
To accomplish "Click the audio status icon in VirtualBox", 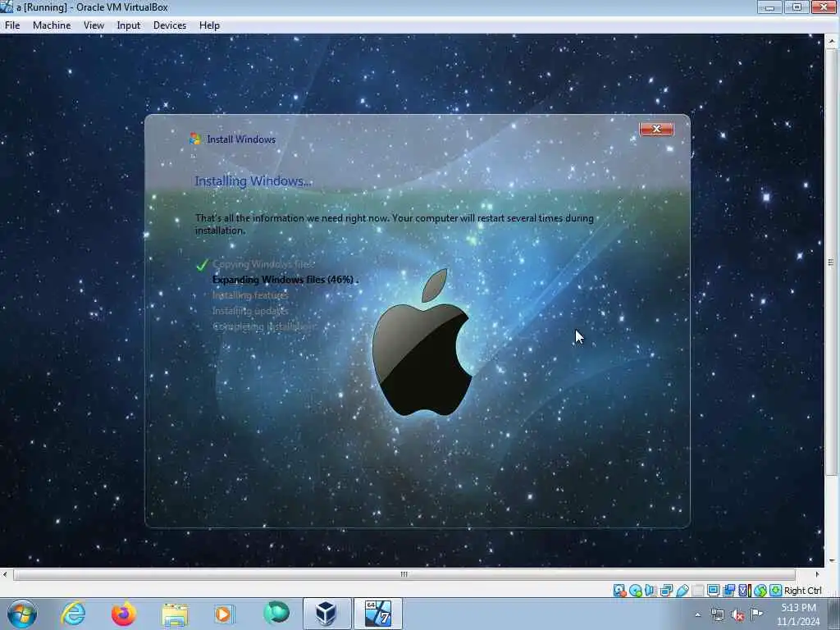I will pos(651,591).
